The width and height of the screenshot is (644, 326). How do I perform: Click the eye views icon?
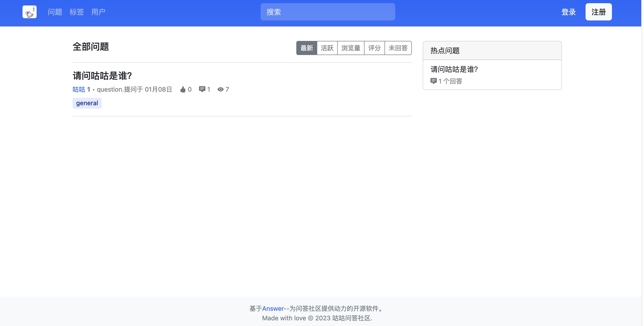pyautogui.click(x=220, y=90)
